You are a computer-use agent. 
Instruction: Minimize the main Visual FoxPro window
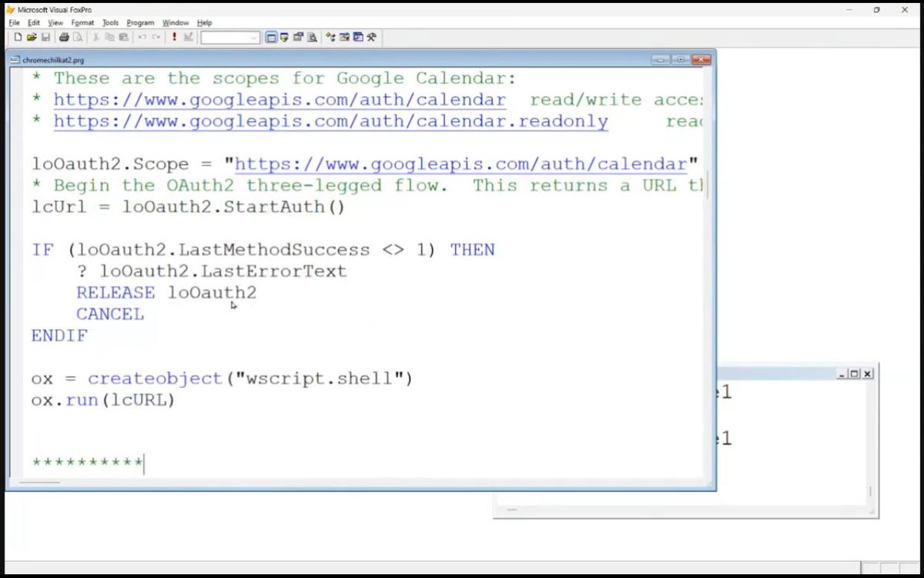coord(848,9)
